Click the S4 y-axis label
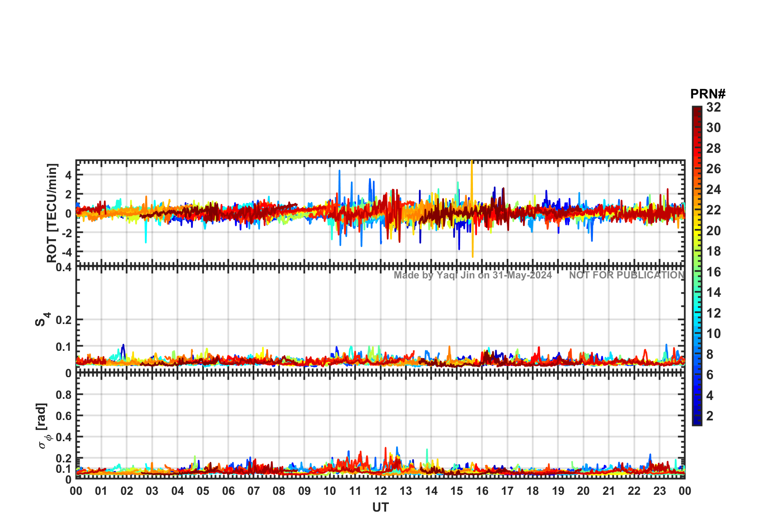 click(x=42, y=320)
